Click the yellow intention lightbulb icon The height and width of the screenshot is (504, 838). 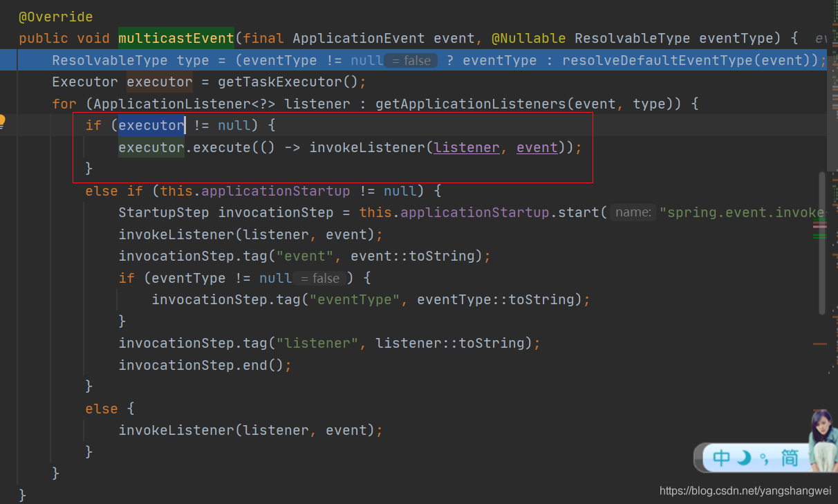pos(3,122)
